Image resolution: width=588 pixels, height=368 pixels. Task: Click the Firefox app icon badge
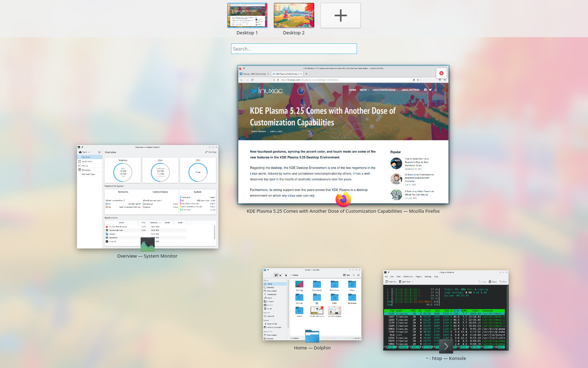pyautogui.click(x=343, y=199)
